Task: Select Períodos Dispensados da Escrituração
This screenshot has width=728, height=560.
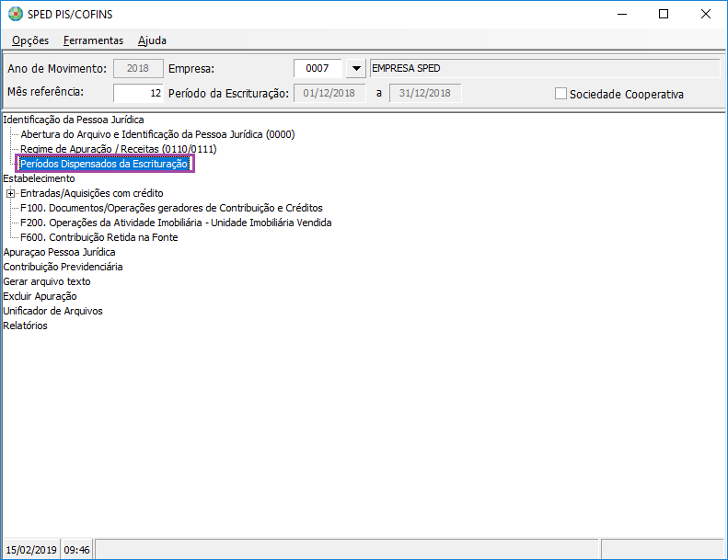Action: 103,164
